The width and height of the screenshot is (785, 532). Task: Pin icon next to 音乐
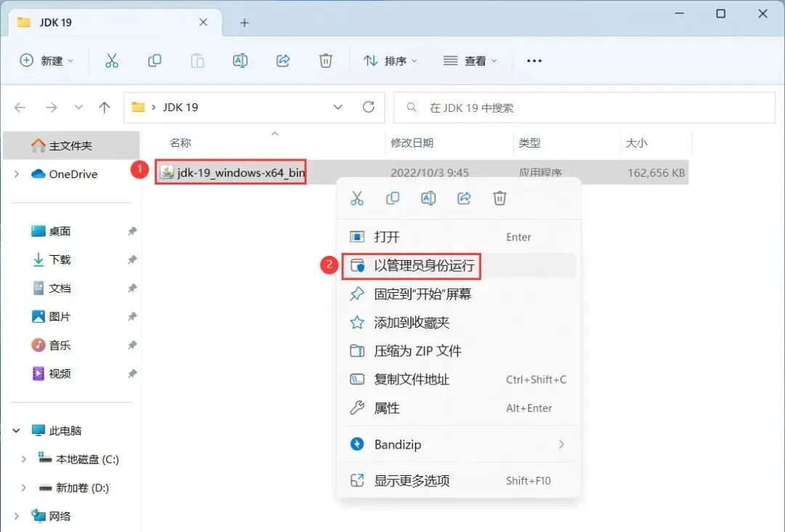(x=132, y=345)
